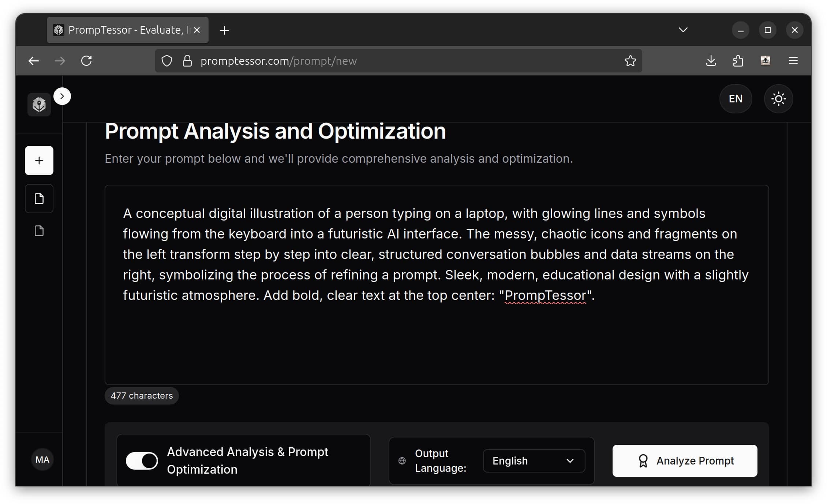Open the MA user avatar menu

tap(42, 459)
